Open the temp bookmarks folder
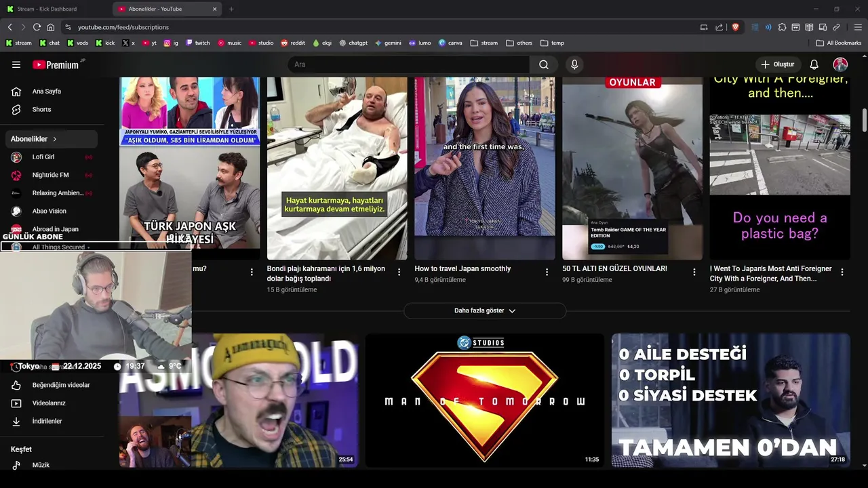 (553, 43)
